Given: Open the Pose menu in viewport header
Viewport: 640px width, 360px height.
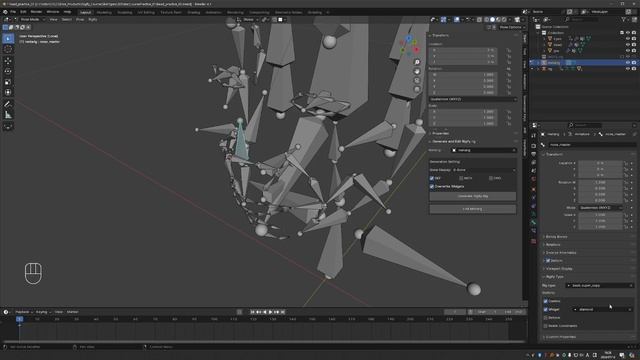Looking at the screenshot, I should [x=80, y=19].
